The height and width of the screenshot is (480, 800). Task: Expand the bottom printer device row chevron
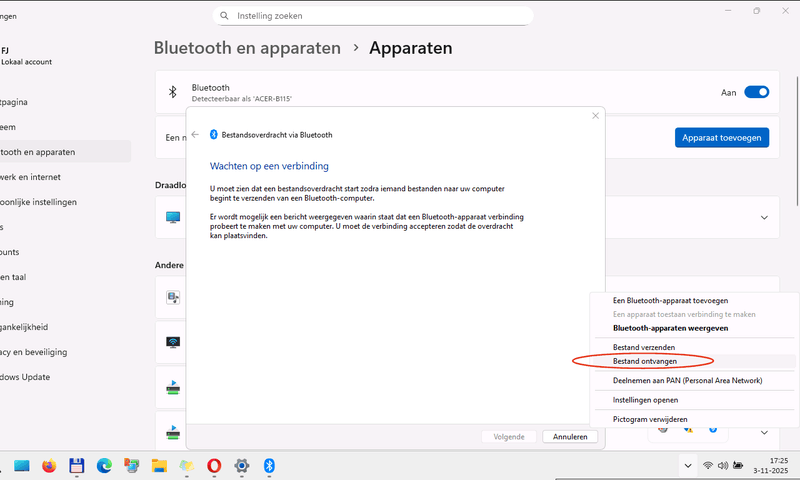point(764,433)
